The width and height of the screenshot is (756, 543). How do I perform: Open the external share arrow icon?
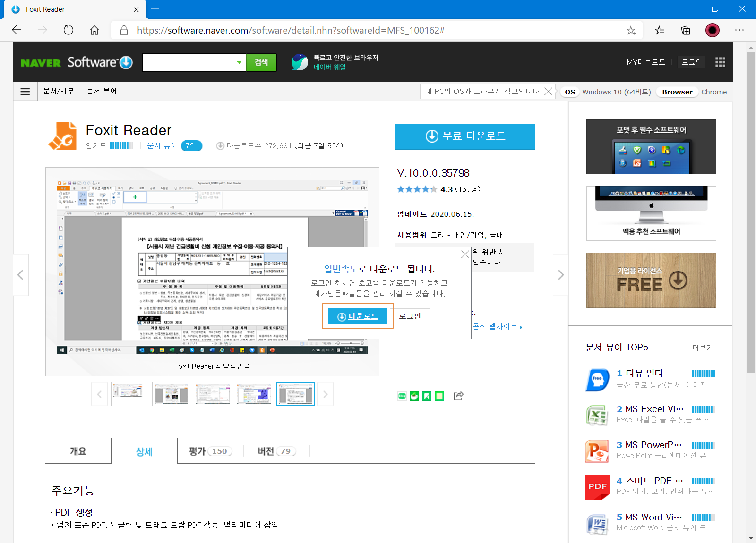458,396
